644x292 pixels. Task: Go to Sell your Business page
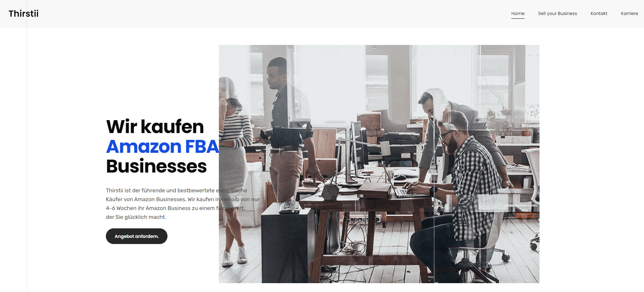pyautogui.click(x=557, y=14)
